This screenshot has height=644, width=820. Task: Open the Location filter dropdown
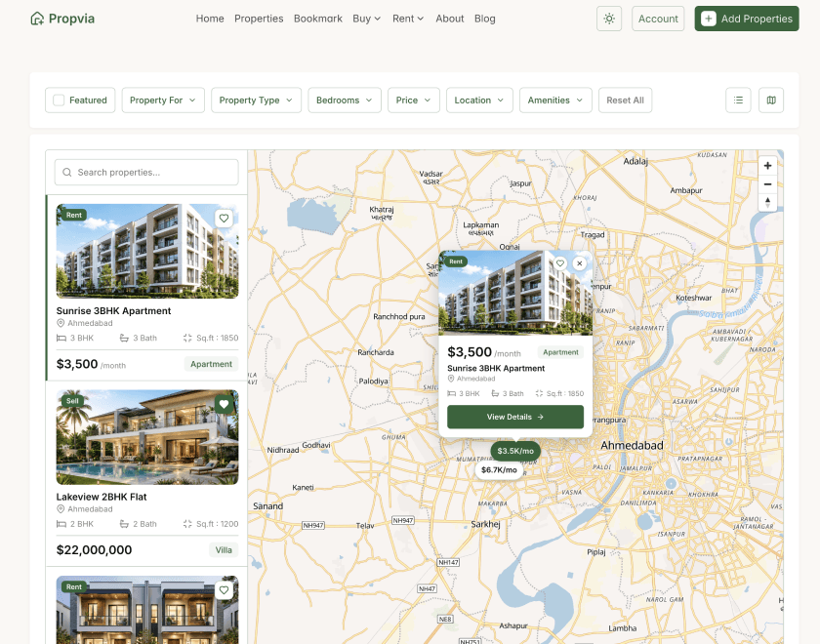point(479,100)
